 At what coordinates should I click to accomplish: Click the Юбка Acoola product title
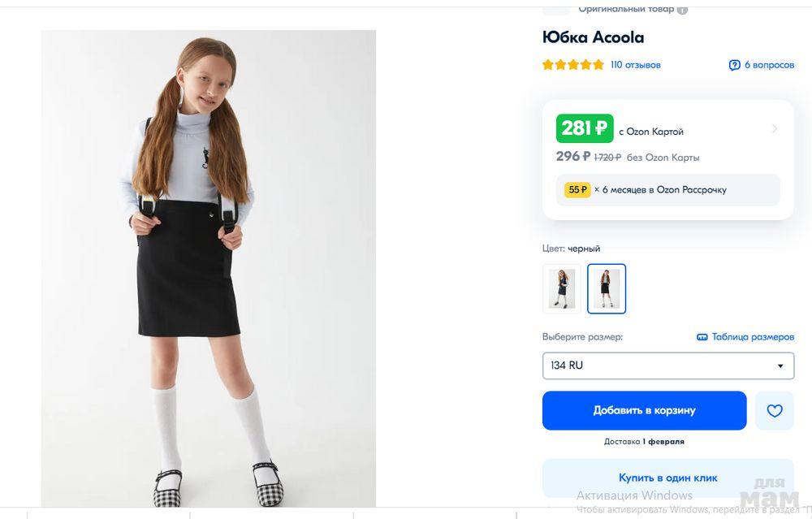pyautogui.click(x=593, y=37)
